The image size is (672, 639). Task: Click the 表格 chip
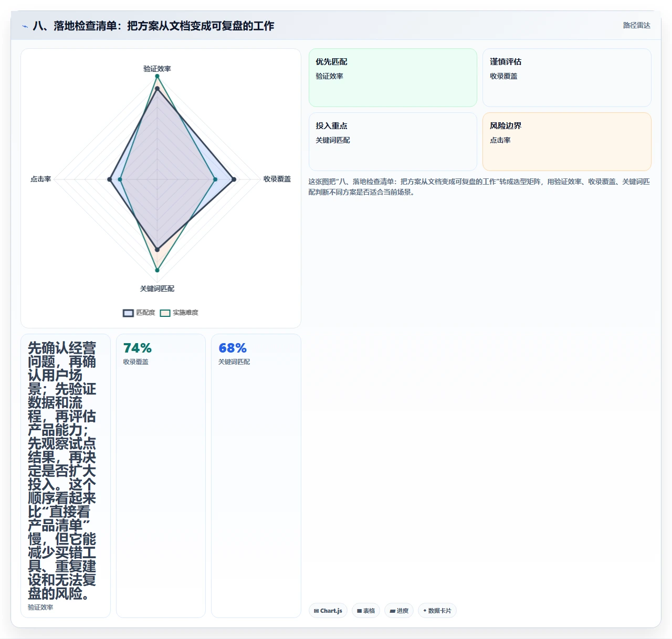tap(366, 611)
